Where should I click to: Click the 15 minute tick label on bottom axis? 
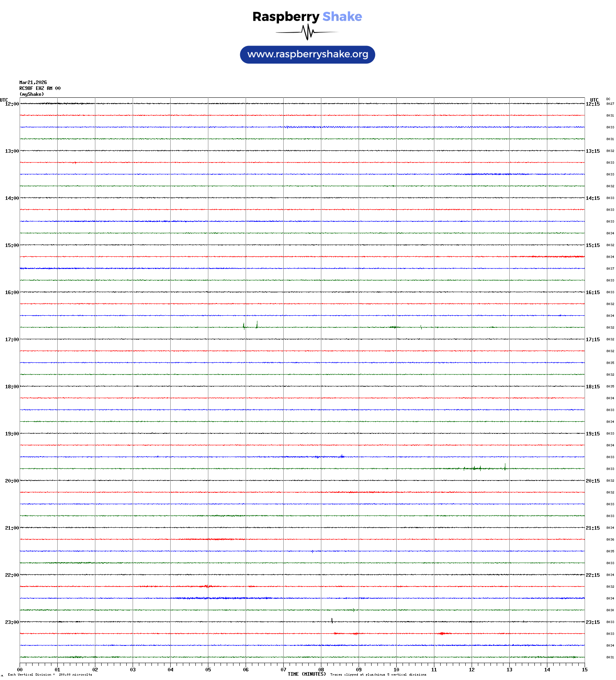pos(584,670)
